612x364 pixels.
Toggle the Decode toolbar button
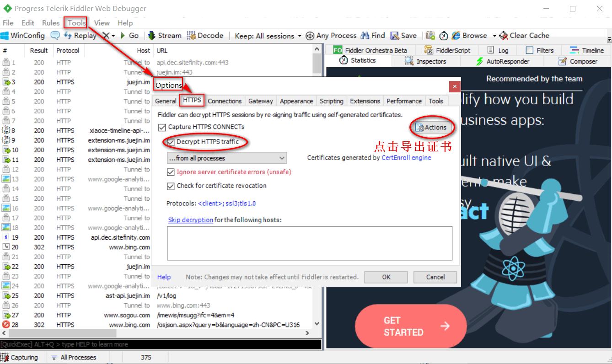(x=204, y=36)
